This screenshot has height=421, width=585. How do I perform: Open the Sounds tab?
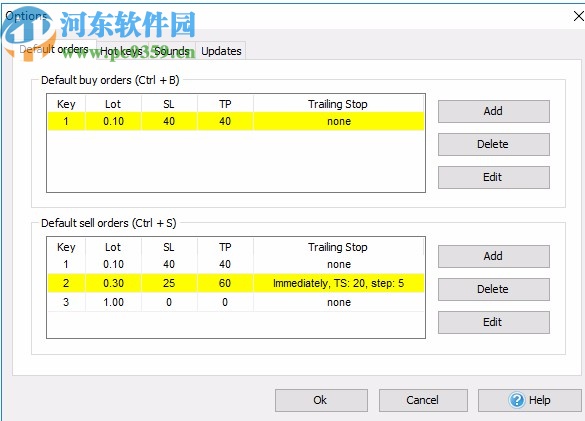tap(172, 51)
